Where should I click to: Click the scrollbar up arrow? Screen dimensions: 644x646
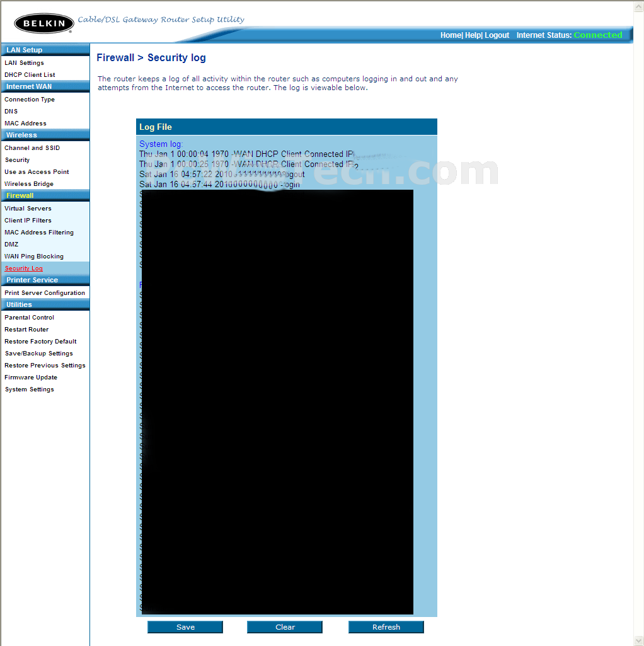click(x=638, y=6)
